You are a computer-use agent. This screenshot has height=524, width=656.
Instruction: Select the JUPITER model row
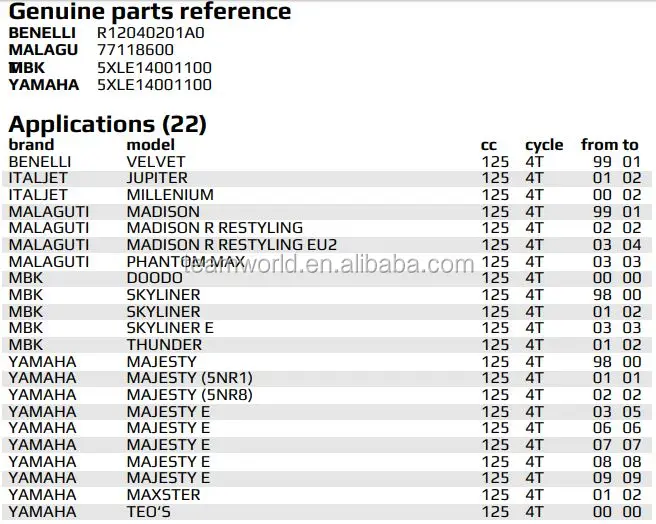pyautogui.click(x=157, y=178)
